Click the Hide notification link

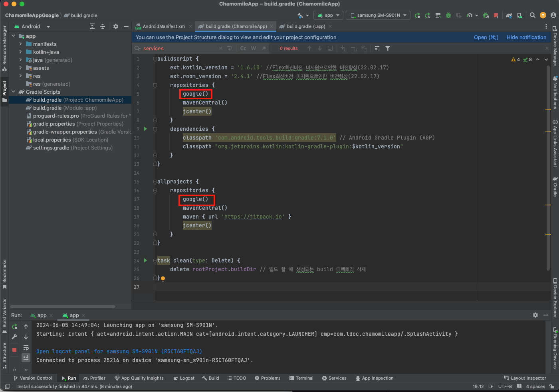[526, 37]
